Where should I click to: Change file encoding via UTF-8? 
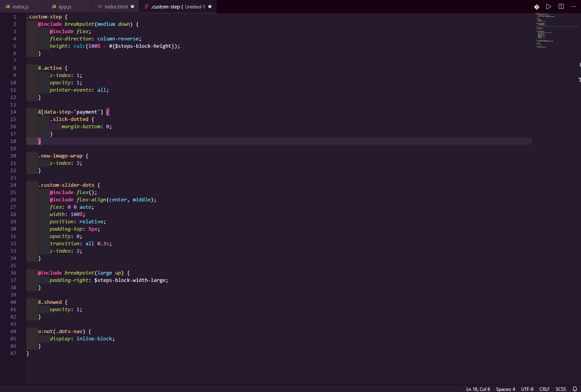point(527,389)
